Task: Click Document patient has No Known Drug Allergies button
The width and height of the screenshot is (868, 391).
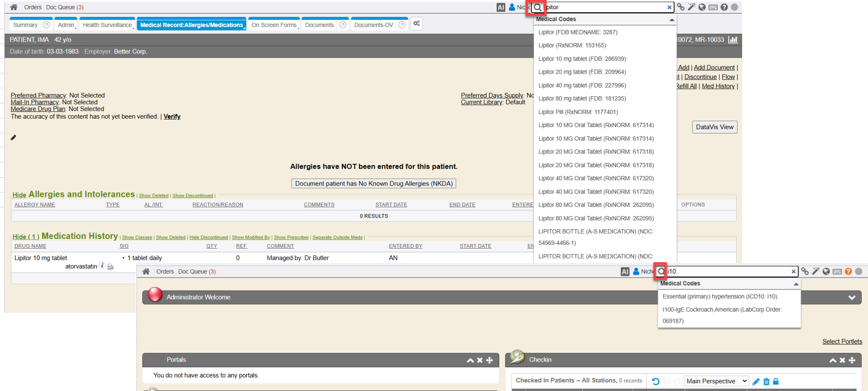Action: pos(373,183)
